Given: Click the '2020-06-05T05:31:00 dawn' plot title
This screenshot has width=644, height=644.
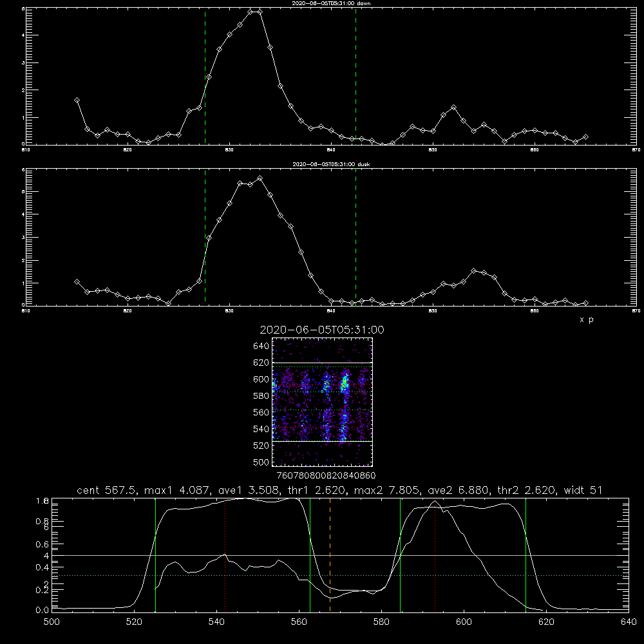Looking at the screenshot, I should click(331, 3).
